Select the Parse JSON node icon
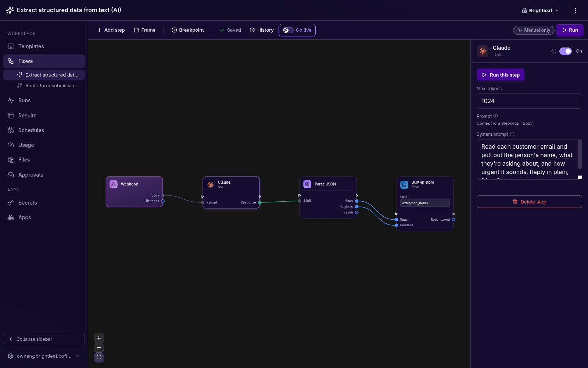The image size is (588, 368). [307, 184]
